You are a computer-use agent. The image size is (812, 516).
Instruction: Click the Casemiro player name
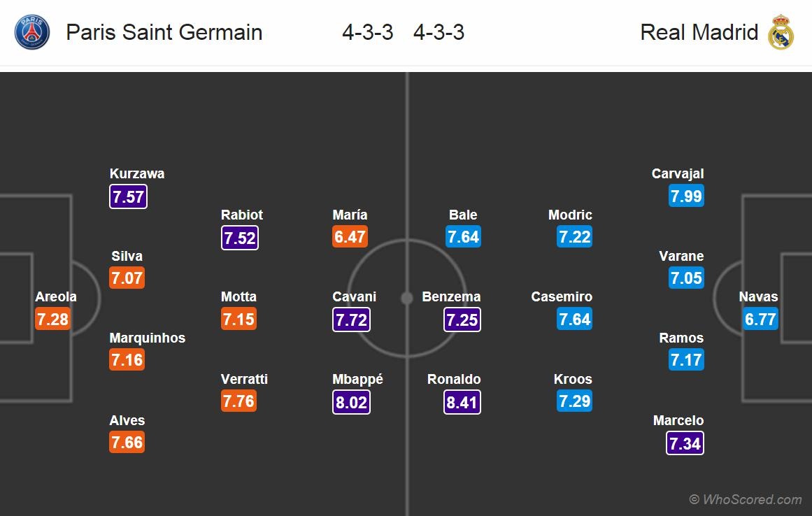(x=562, y=296)
